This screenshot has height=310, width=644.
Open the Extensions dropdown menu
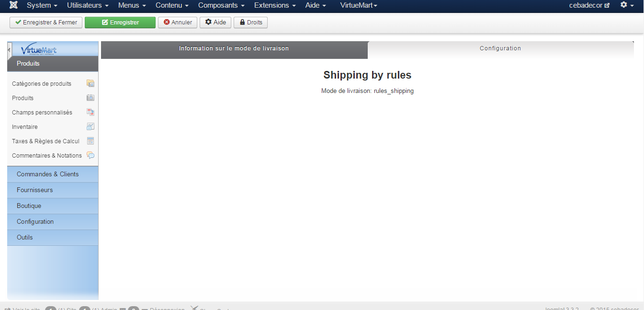click(x=275, y=5)
